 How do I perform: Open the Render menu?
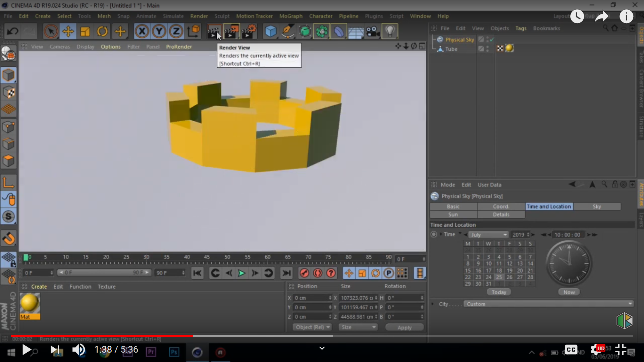(x=199, y=16)
